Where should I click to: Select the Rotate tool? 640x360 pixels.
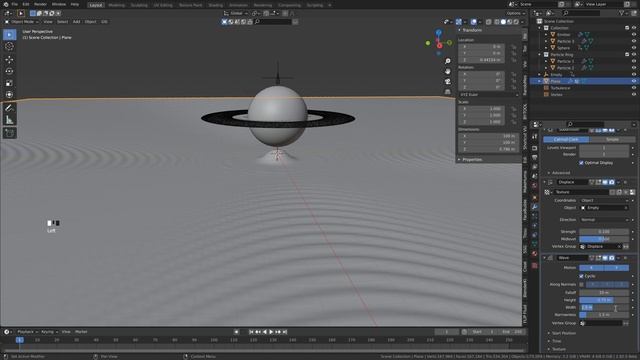9,71
